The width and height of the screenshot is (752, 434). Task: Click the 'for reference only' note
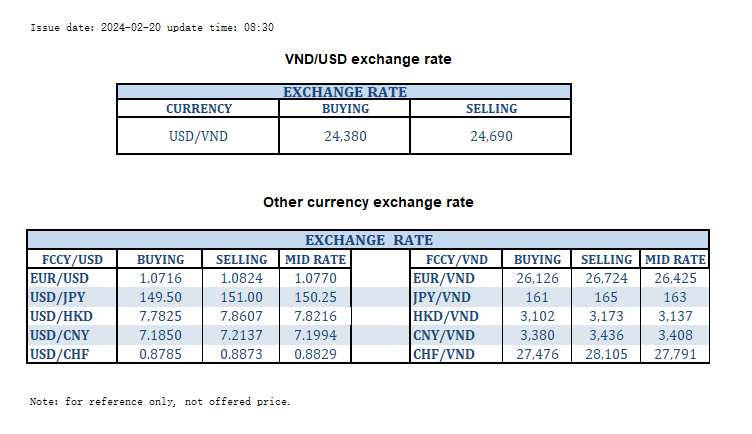[x=160, y=401]
